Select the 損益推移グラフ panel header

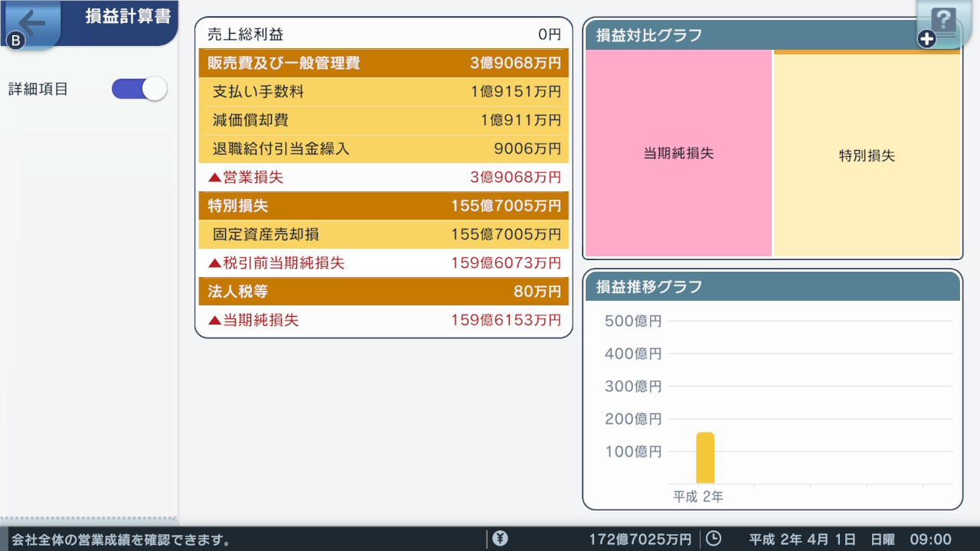point(773,286)
